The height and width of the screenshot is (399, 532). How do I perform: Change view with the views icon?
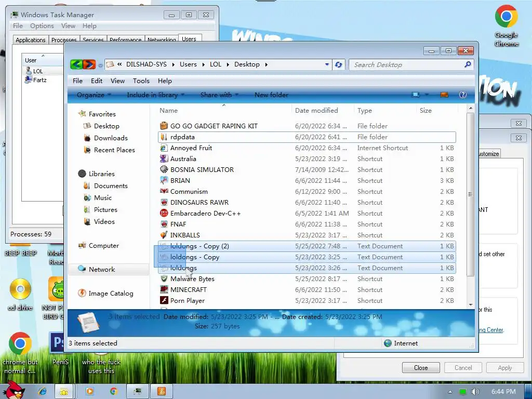pyautogui.click(x=416, y=95)
